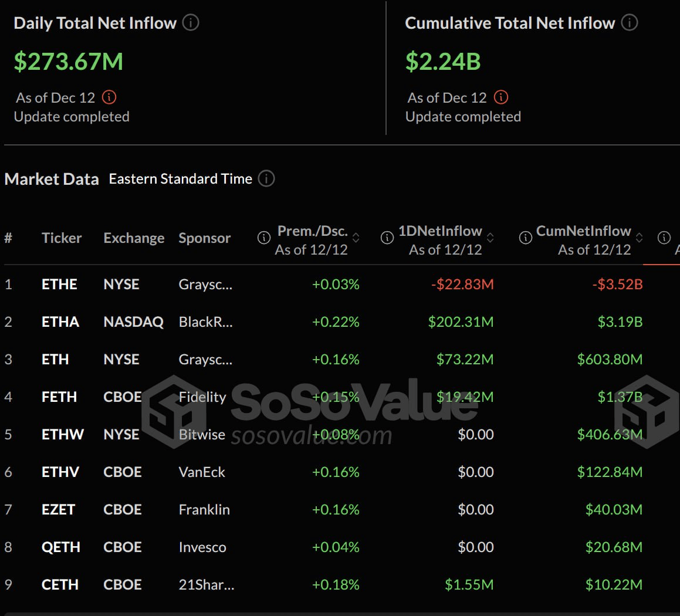The width and height of the screenshot is (680, 616).
Task: Click the +0.03% premium cell for ETHE
Action: pyautogui.click(x=336, y=285)
